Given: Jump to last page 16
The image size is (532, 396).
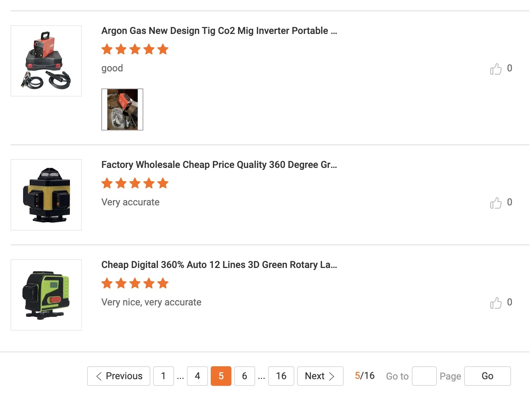Looking at the screenshot, I should [281, 376].
